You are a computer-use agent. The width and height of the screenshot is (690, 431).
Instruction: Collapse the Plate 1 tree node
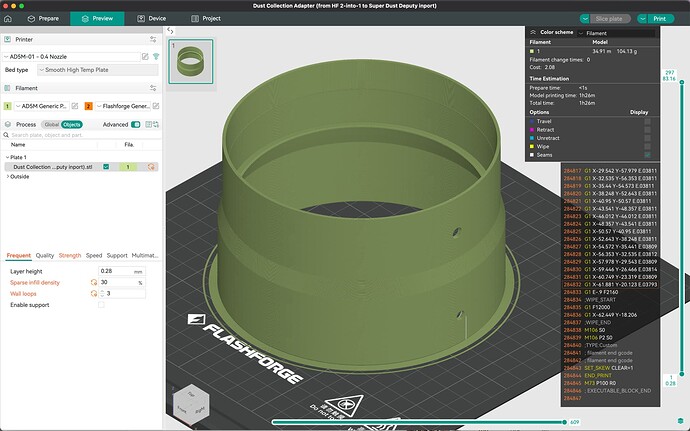pyautogui.click(x=7, y=157)
